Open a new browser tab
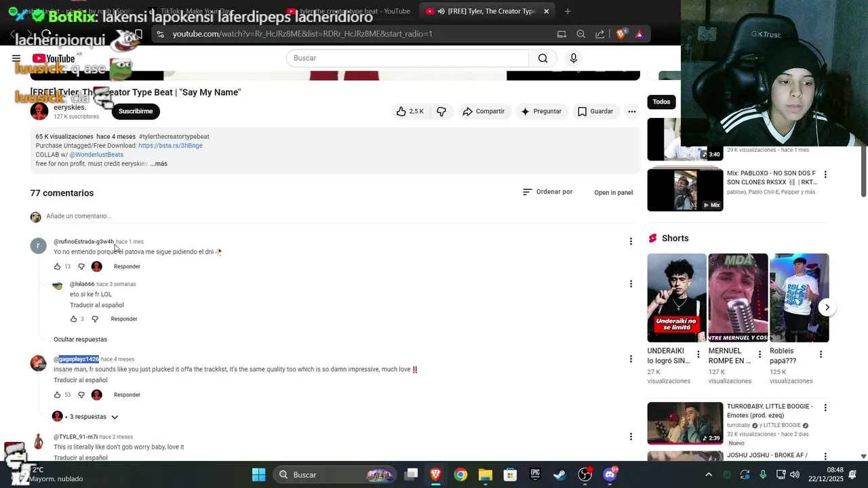Viewport: 868px width, 488px height. [x=568, y=11]
